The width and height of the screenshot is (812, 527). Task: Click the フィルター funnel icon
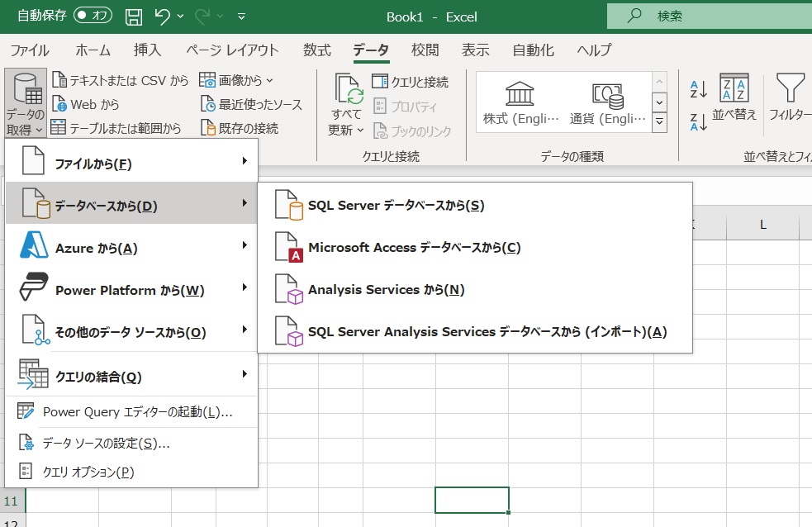791,89
